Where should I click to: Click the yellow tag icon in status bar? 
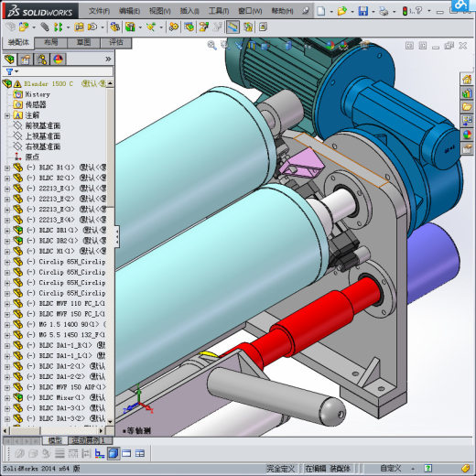pos(466,468)
